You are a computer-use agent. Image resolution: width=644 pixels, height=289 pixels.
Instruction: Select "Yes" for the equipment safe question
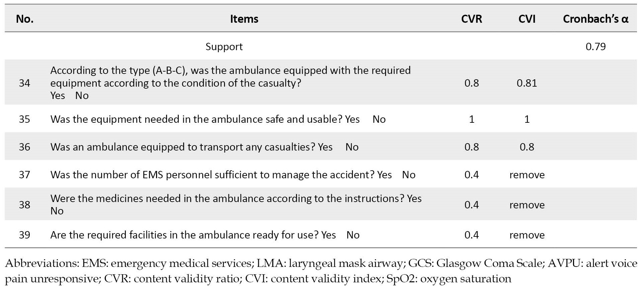coord(352,119)
